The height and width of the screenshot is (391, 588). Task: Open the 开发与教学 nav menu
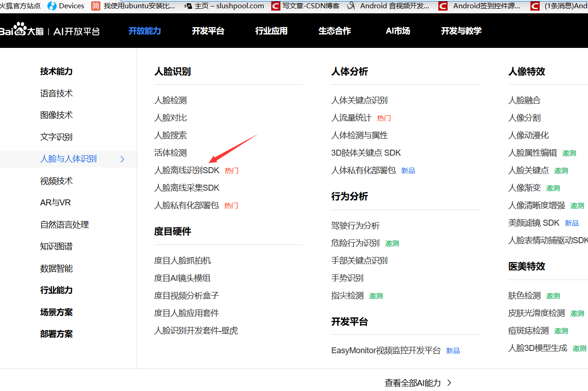(x=461, y=31)
